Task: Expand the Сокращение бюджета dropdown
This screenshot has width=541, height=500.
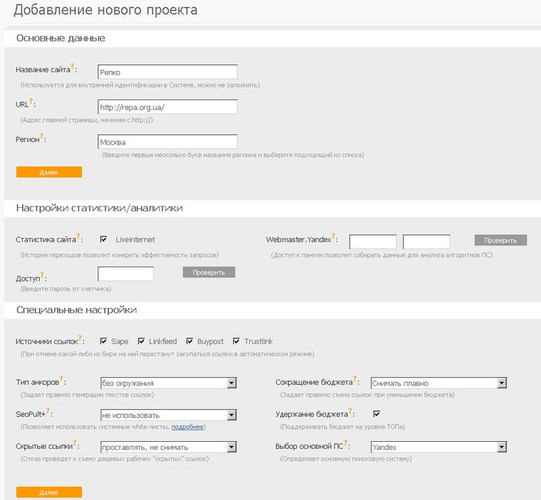Action: [x=439, y=383]
